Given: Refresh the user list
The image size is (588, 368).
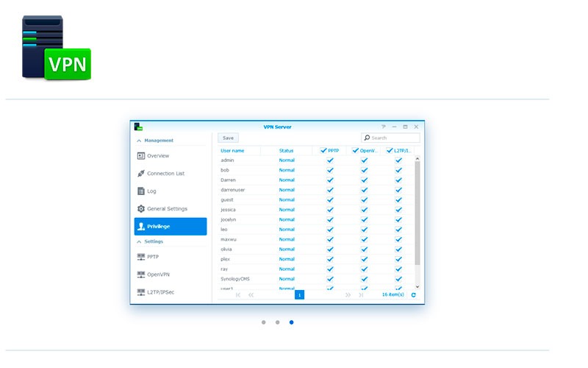Looking at the screenshot, I should pos(413,295).
